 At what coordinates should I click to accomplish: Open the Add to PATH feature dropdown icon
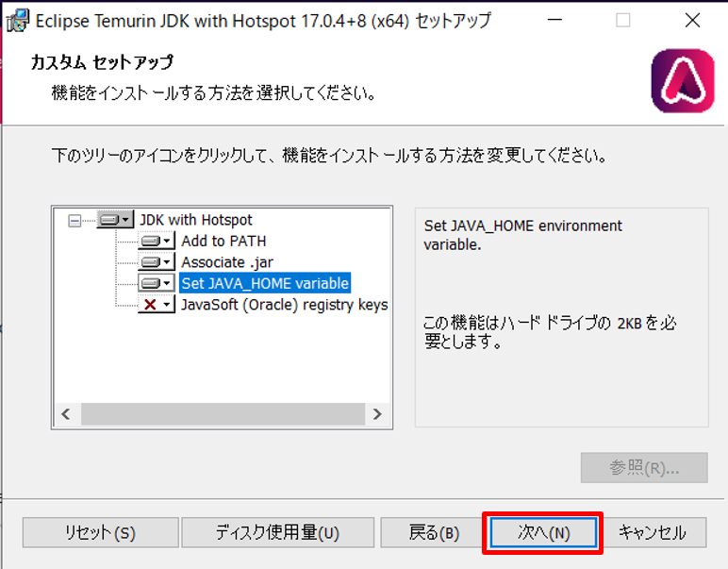click(157, 241)
